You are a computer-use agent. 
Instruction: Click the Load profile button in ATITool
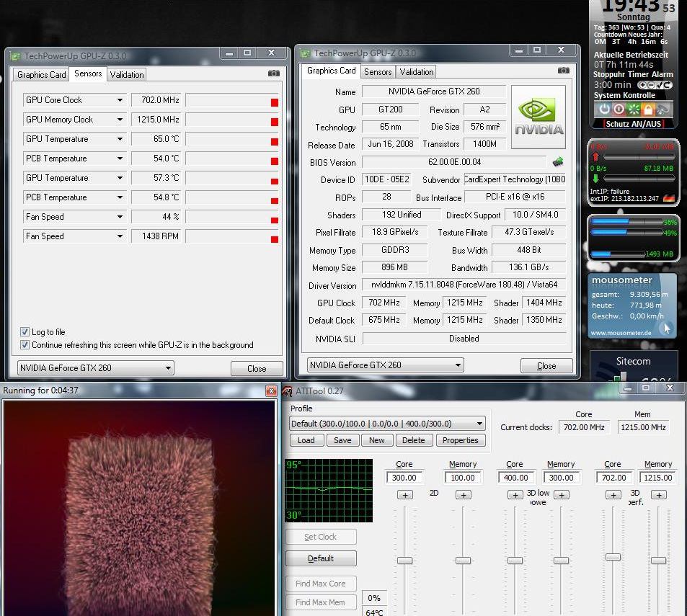pyautogui.click(x=306, y=440)
